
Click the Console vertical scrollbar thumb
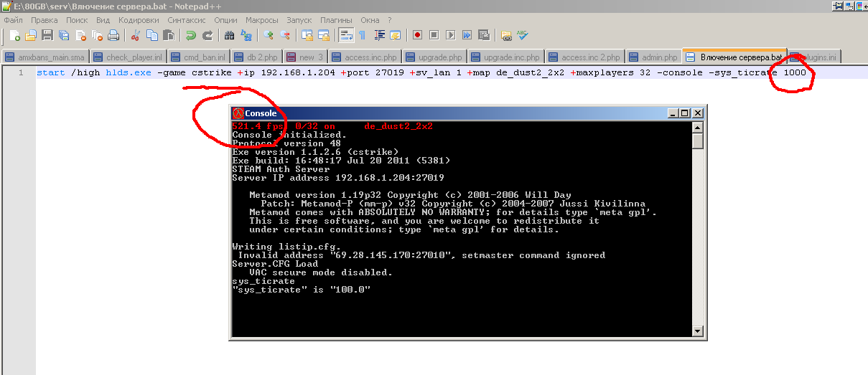697,141
